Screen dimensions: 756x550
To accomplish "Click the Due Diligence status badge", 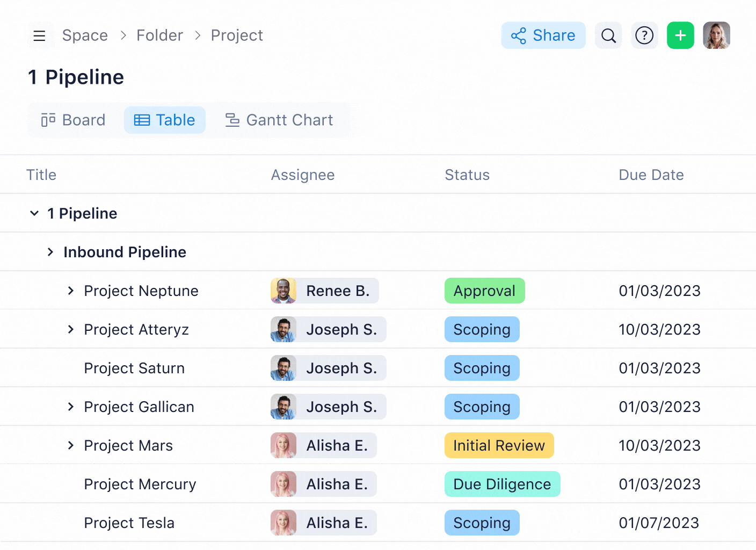I will click(503, 484).
